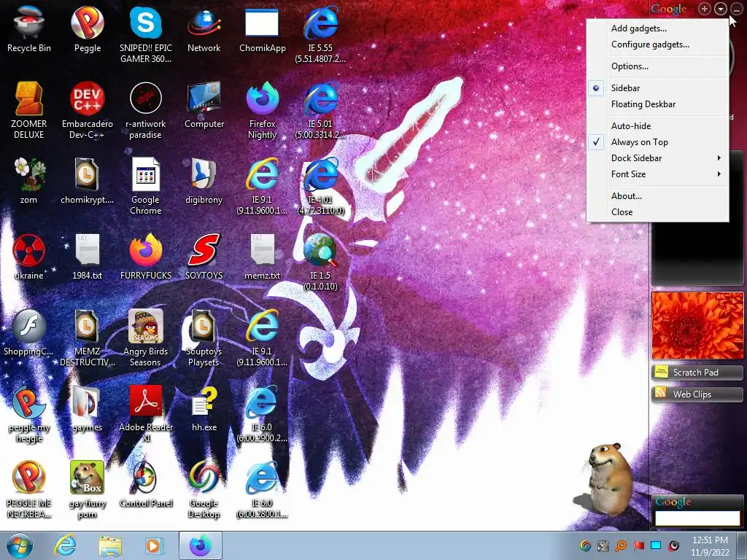Open the Windows Start button
The height and width of the screenshot is (560, 747).
(20, 545)
